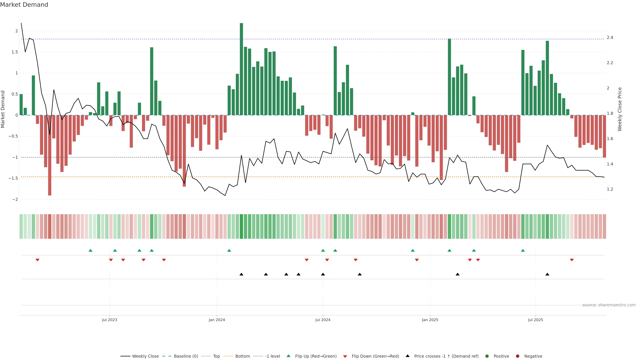The image size is (644, 362).
Task: Select the tallest green bar in early 2024
Action: click(x=241, y=69)
